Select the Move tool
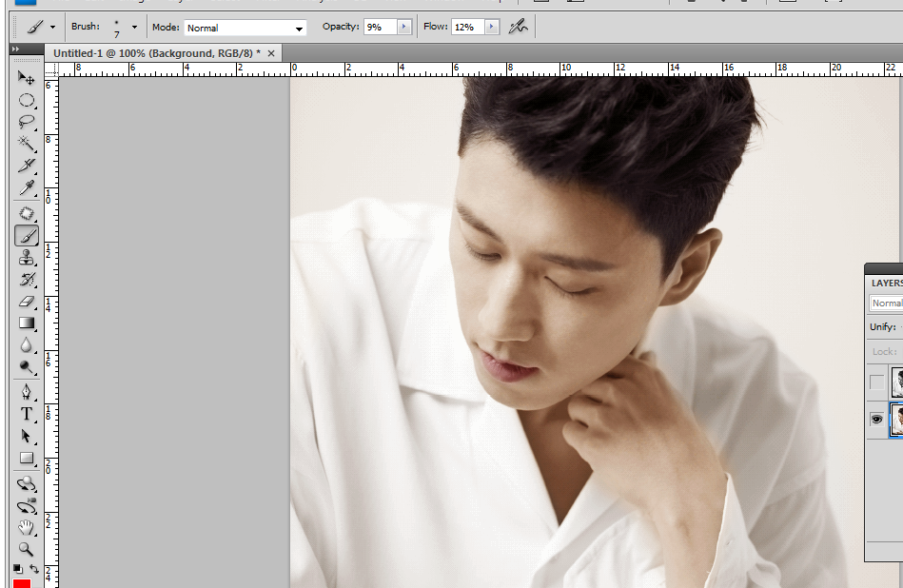Viewport: 903px width, 588px height. 26,78
